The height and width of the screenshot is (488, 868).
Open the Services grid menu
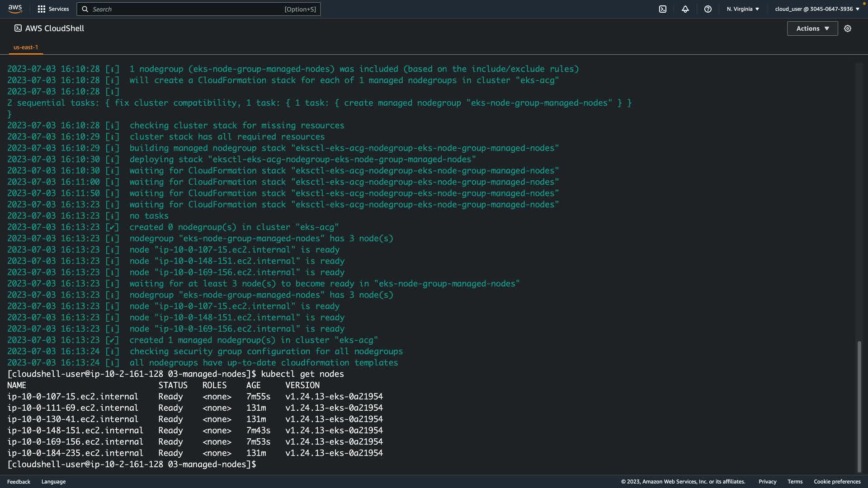click(x=42, y=9)
